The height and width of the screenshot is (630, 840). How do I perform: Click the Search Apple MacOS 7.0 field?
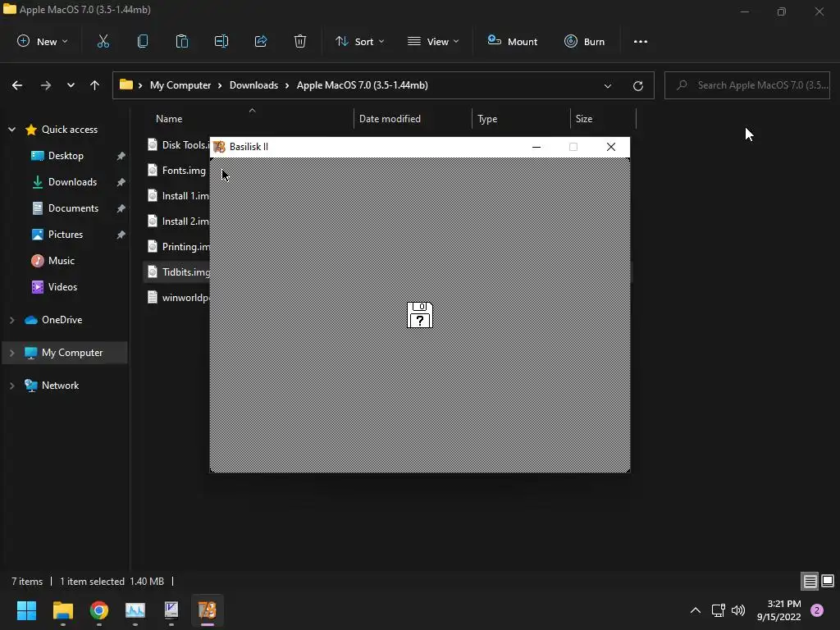pyautogui.click(x=746, y=85)
